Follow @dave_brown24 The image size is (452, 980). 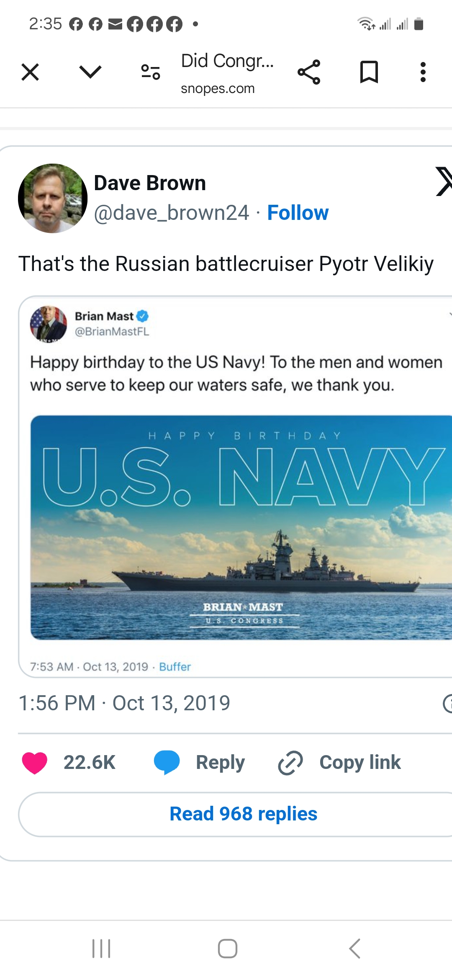click(x=298, y=213)
